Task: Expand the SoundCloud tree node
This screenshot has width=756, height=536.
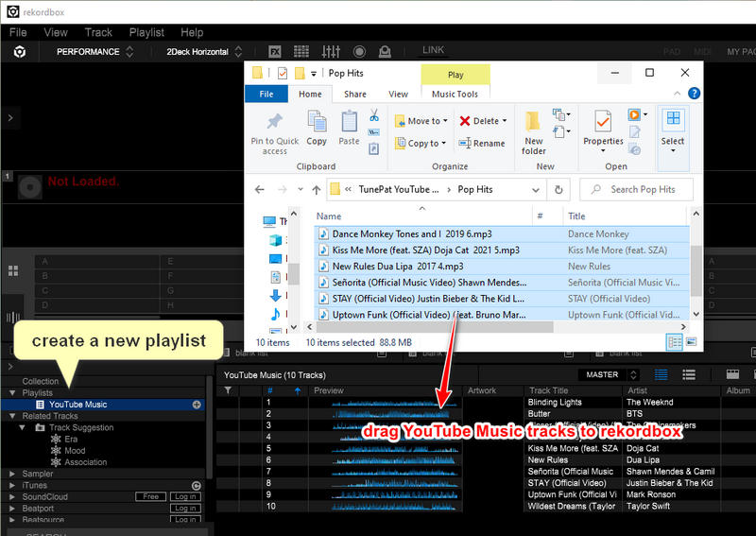Action: coord(12,497)
